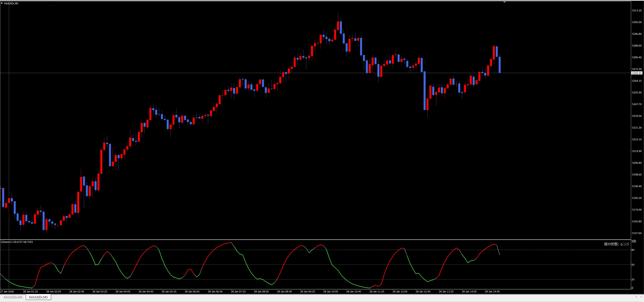This screenshot has height=302, width=644.
Task: Click the right tab-scroll arrow
Action: coord(641,297)
